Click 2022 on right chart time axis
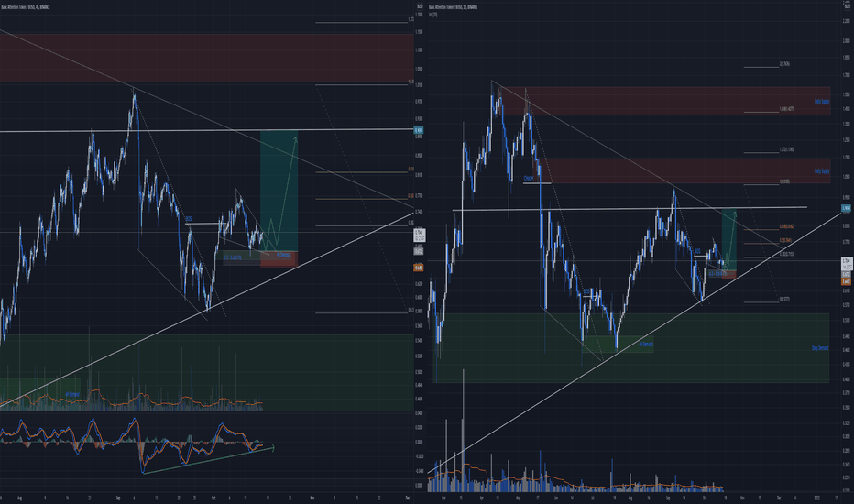 pos(817,498)
